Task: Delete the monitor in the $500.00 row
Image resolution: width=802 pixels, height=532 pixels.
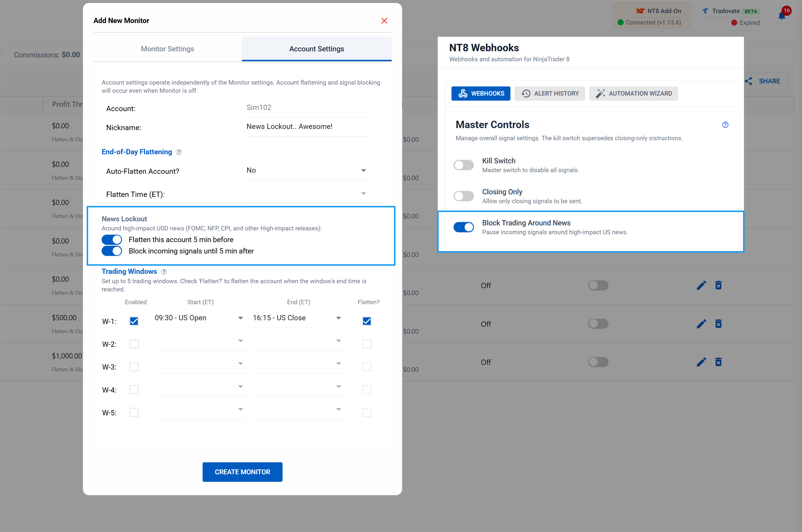Action: 718,324
